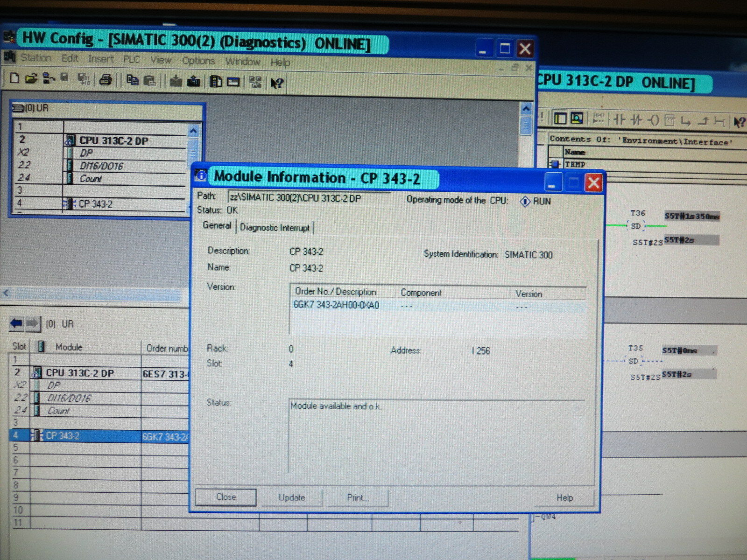Select CP 343-2 in the rack view
This screenshot has height=560, width=747.
tap(95, 204)
